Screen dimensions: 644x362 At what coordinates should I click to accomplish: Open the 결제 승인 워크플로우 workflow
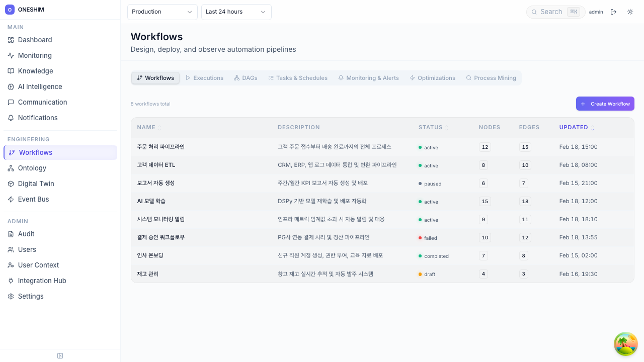160,237
